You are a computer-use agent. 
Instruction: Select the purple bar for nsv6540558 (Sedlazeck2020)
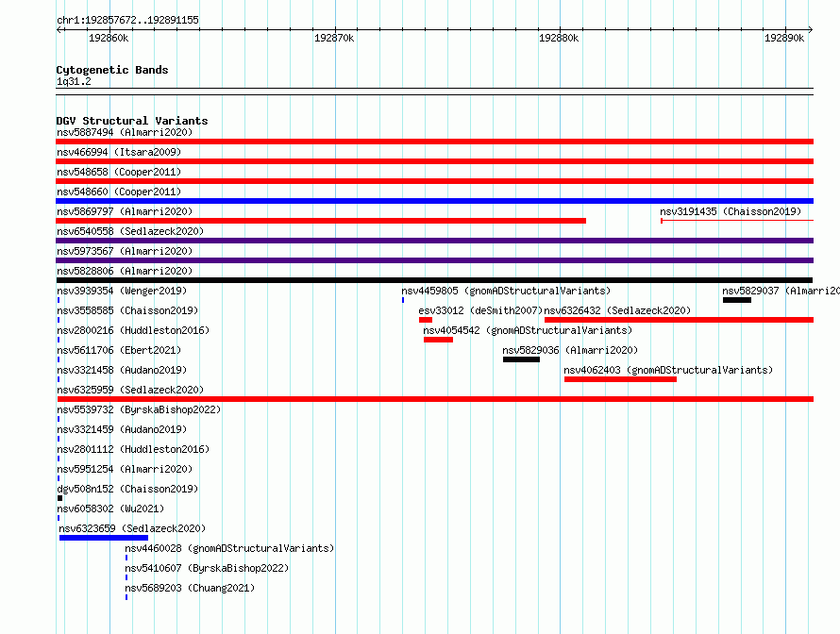pyautogui.click(x=434, y=241)
